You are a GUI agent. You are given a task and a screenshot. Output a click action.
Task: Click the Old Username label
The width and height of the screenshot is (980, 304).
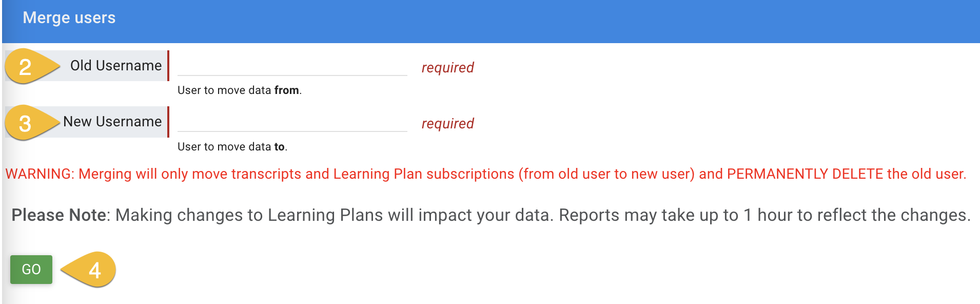[115, 66]
